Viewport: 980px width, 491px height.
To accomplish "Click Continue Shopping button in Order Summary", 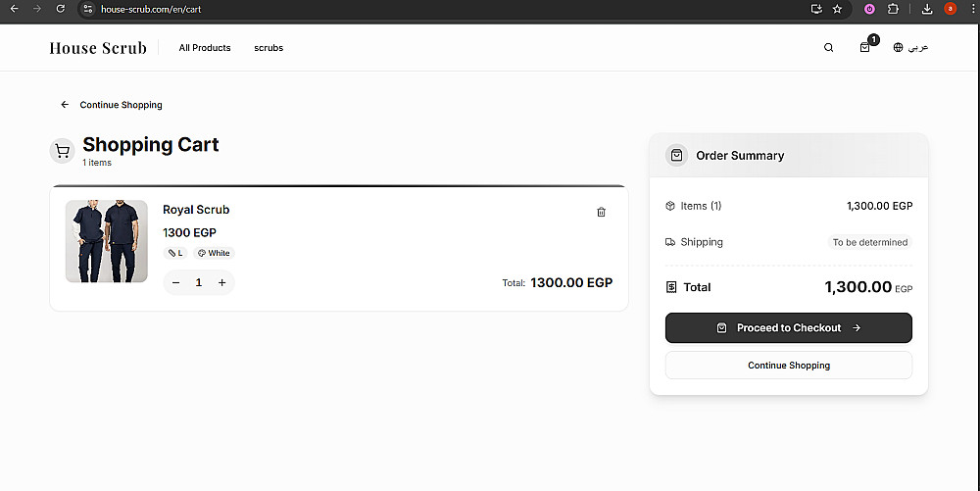I will [x=788, y=366].
